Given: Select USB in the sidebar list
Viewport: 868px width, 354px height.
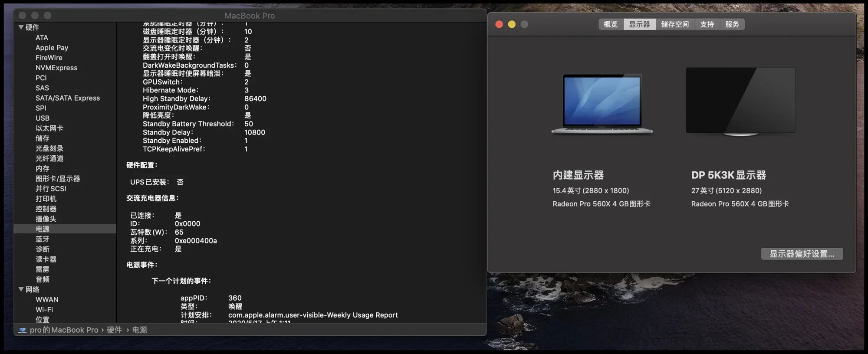Looking at the screenshot, I should (43, 118).
